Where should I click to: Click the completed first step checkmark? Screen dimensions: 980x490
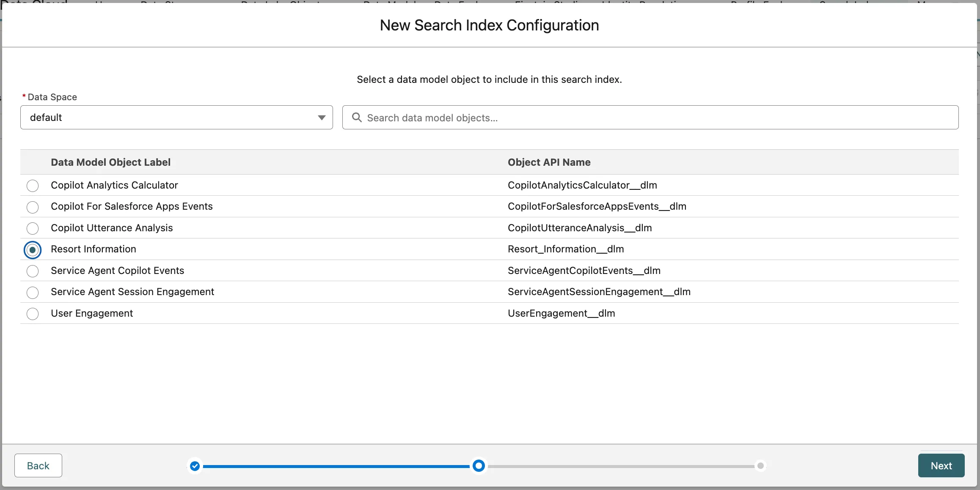(x=195, y=466)
